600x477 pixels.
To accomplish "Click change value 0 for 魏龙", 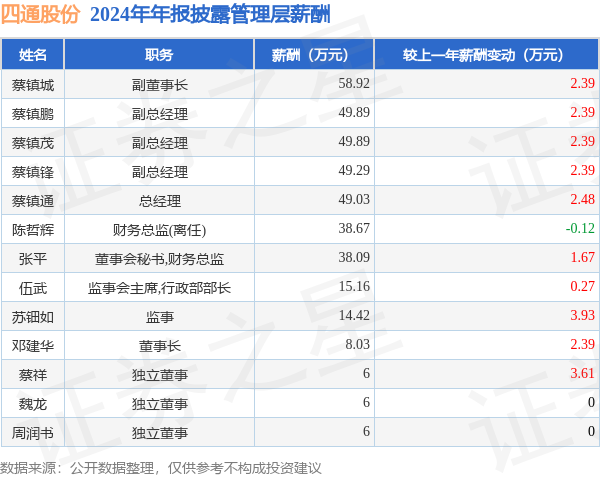I will [x=591, y=403].
